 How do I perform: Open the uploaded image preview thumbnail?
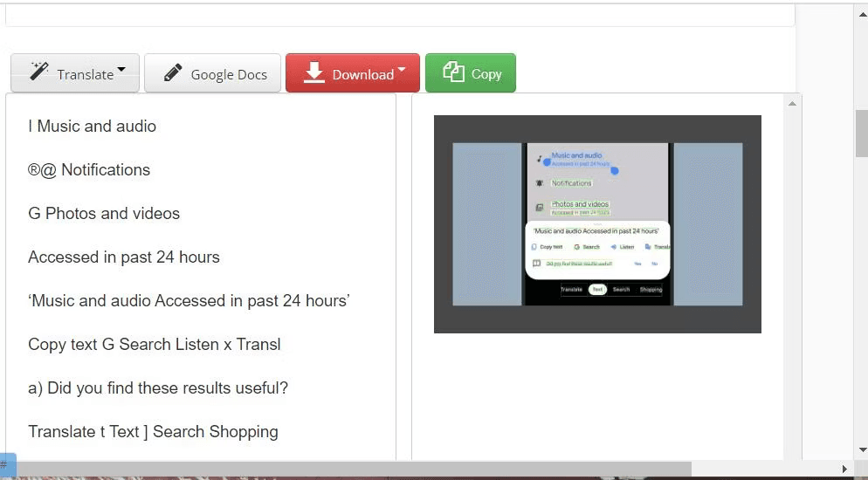tap(597, 224)
